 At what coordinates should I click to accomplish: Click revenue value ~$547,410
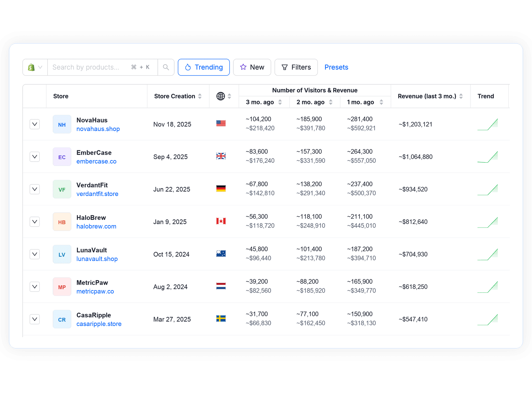click(413, 319)
